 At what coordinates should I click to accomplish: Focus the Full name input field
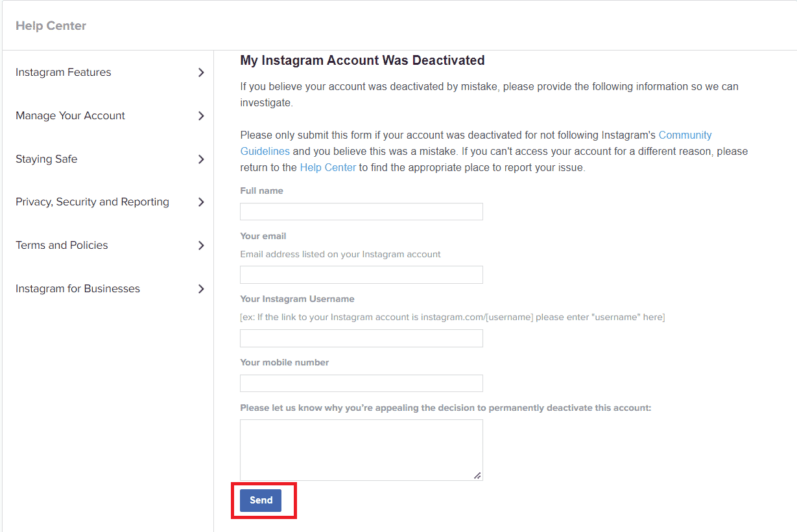pos(361,211)
